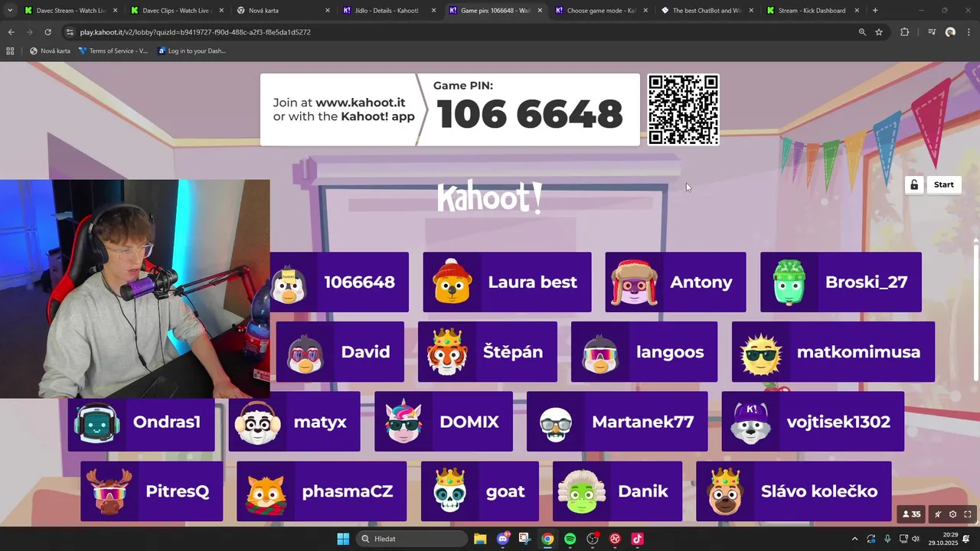
Task: Close the Game pin 1066648 tab
Action: pyautogui.click(x=539, y=11)
